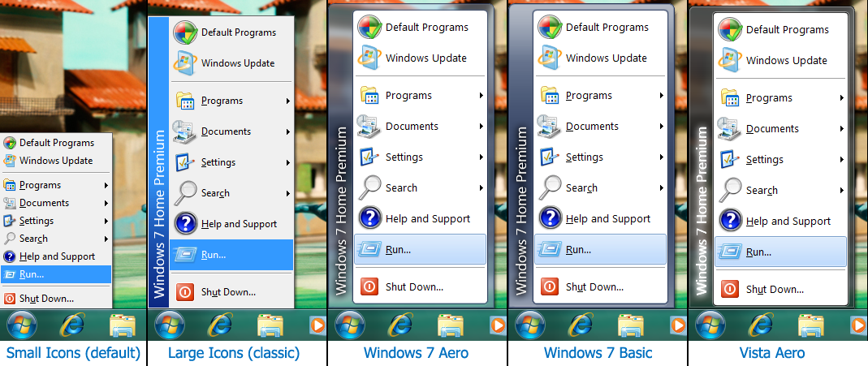Viewport: 868px width, 366px height.
Task: Click the Default Programs icon in Large Icons classic menu
Action: coord(185,32)
